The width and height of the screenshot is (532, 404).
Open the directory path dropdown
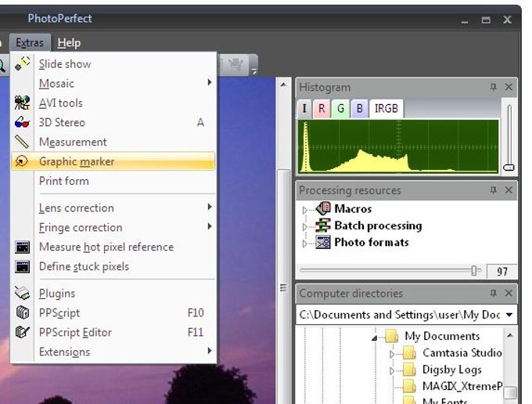[509, 315]
